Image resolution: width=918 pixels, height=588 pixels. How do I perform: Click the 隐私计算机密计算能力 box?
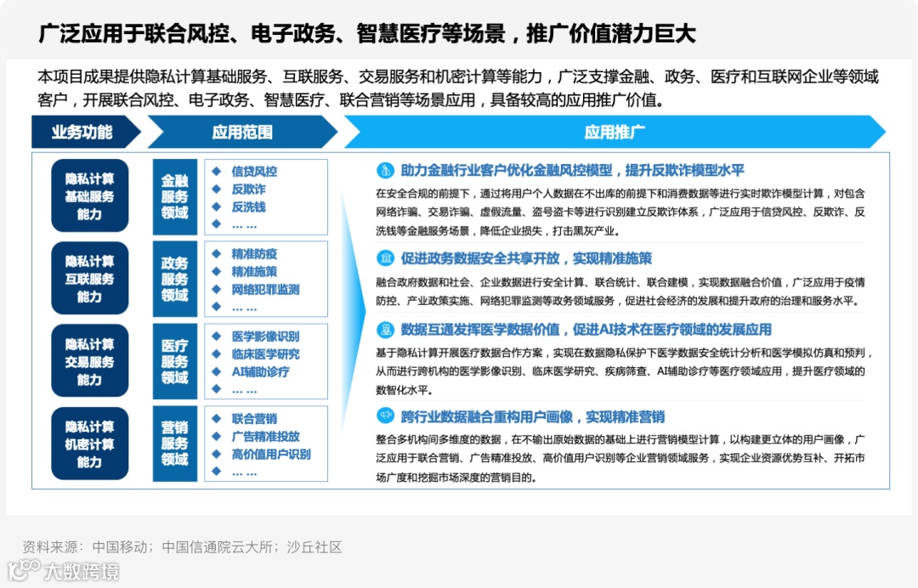click(x=89, y=444)
